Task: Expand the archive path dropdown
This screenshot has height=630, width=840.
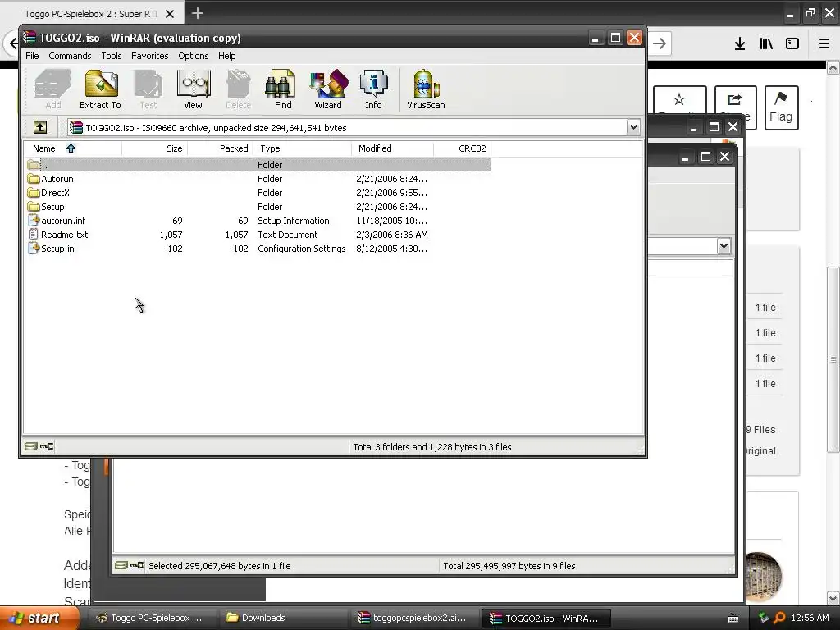Action: tap(633, 127)
